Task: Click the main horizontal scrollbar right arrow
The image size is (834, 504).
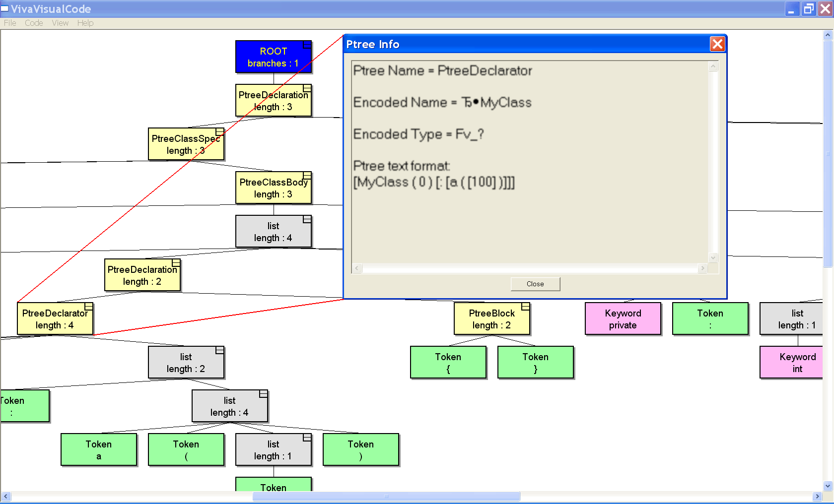Action: 817,496
